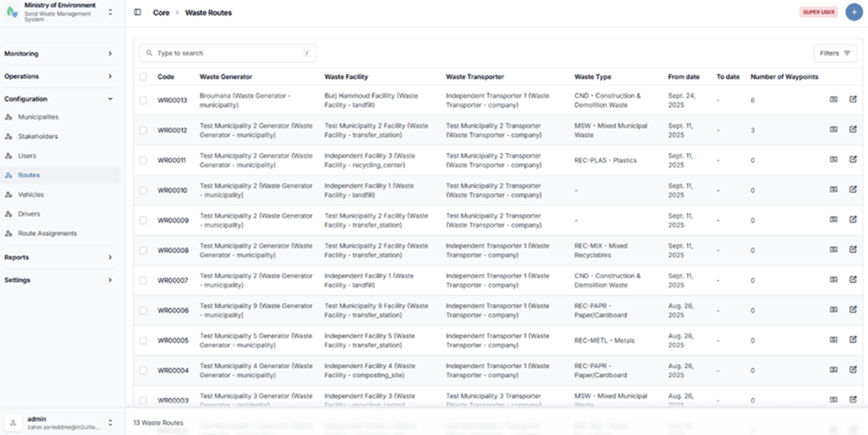Click edit icon for WR00008 route
Image resolution: width=868 pixels, height=435 pixels.
853,249
